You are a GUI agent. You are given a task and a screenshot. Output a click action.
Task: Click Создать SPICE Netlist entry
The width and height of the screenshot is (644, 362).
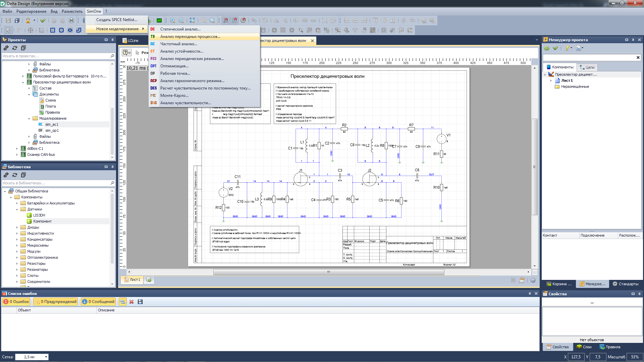click(116, 20)
